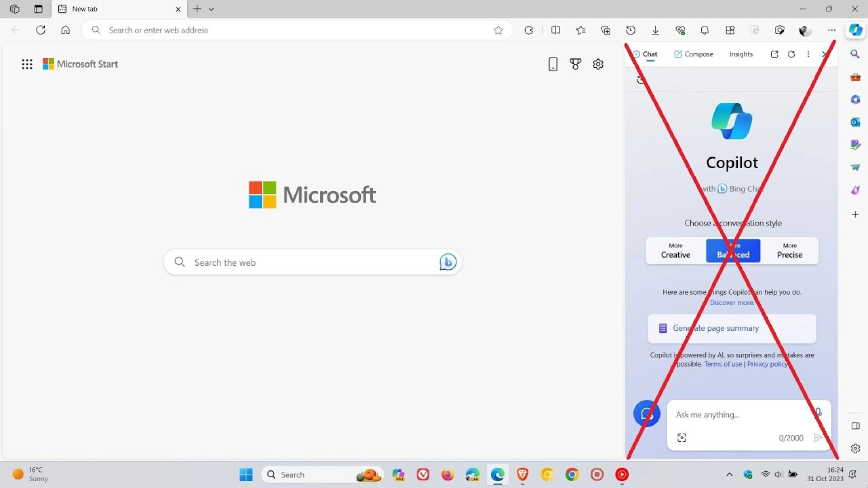Screen dimensions: 868x488
Task: Open browser History from the toolbar
Action: click(x=631, y=30)
